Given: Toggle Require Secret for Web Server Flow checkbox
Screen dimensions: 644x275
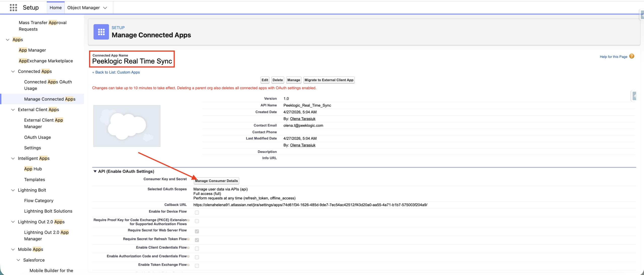Looking at the screenshot, I should [x=197, y=231].
